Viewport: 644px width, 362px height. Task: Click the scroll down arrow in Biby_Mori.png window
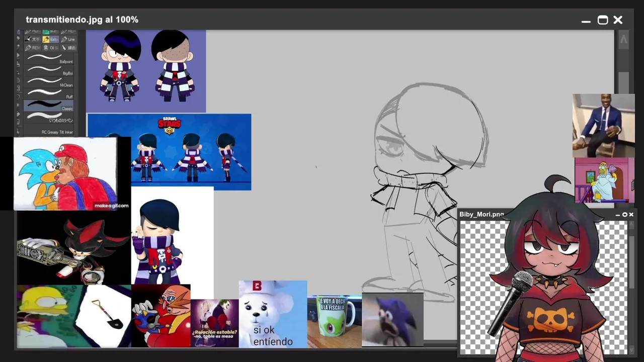631,349
